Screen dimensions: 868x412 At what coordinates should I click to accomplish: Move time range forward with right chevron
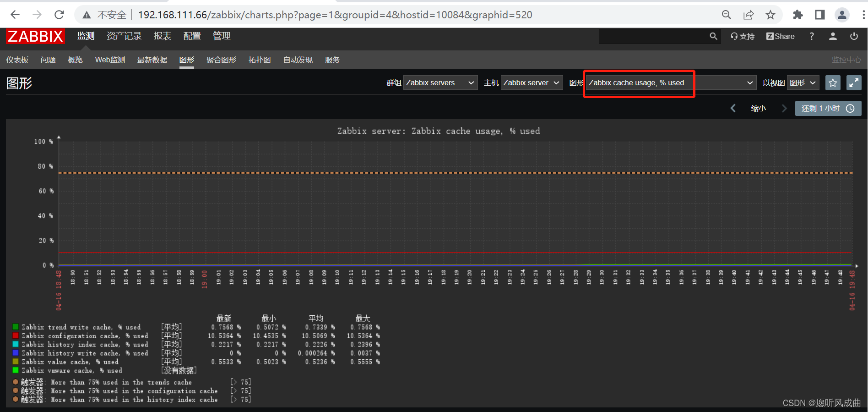784,108
